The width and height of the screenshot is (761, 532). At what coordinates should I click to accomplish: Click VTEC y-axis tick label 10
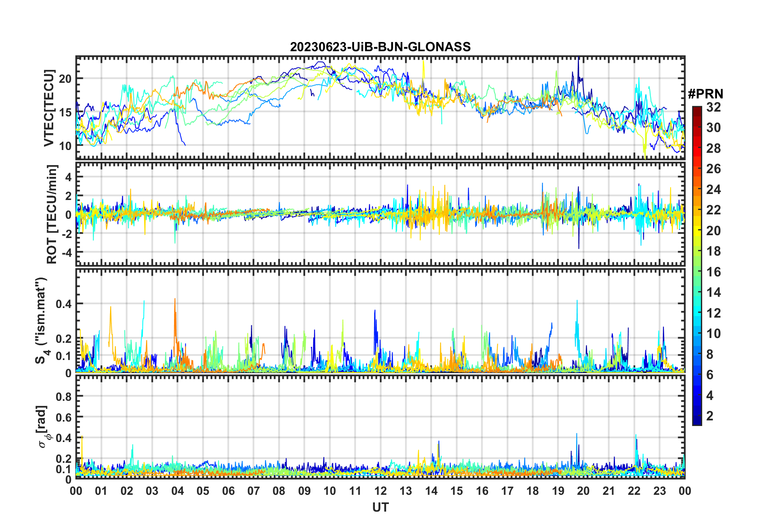(65, 146)
